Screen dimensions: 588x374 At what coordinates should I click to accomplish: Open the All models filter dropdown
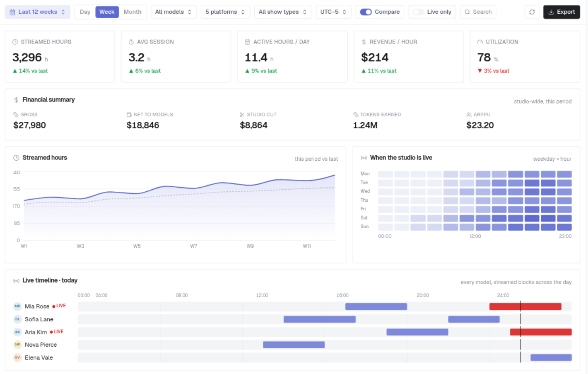[x=174, y=12]
